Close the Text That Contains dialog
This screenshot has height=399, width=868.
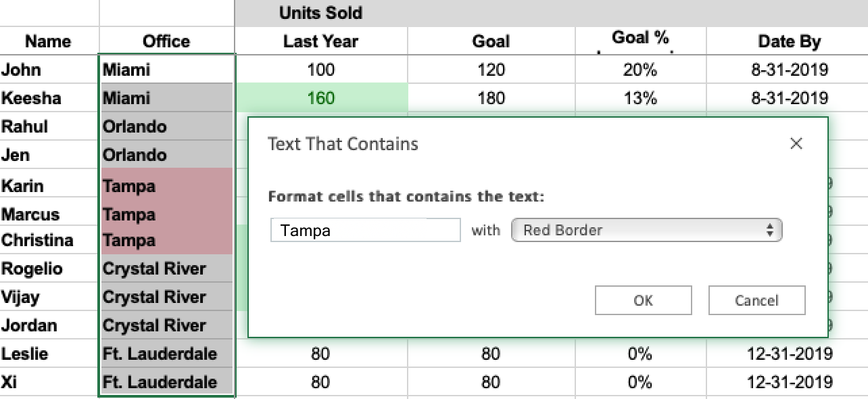coord(796,143)
